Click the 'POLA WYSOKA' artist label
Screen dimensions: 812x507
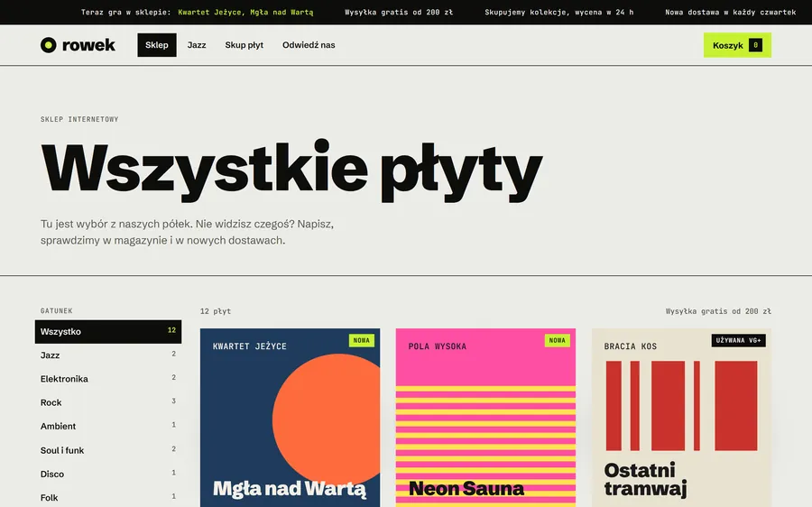click(437, 346)
